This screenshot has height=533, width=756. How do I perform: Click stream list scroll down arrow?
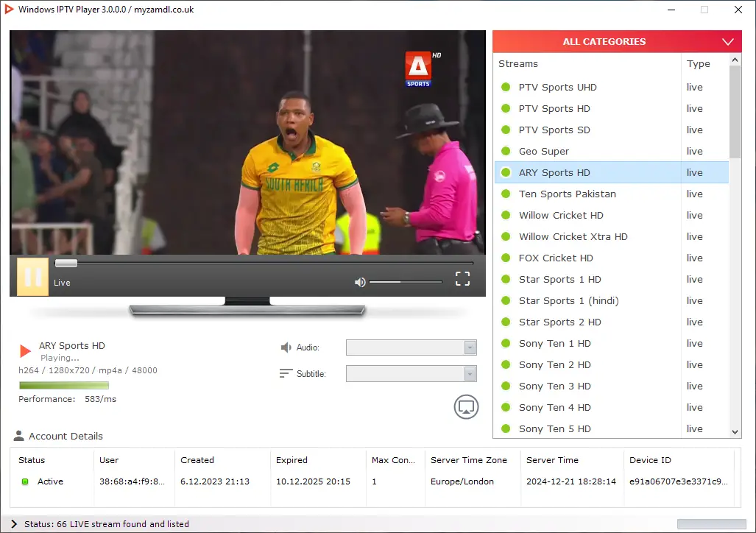point(735,431)
